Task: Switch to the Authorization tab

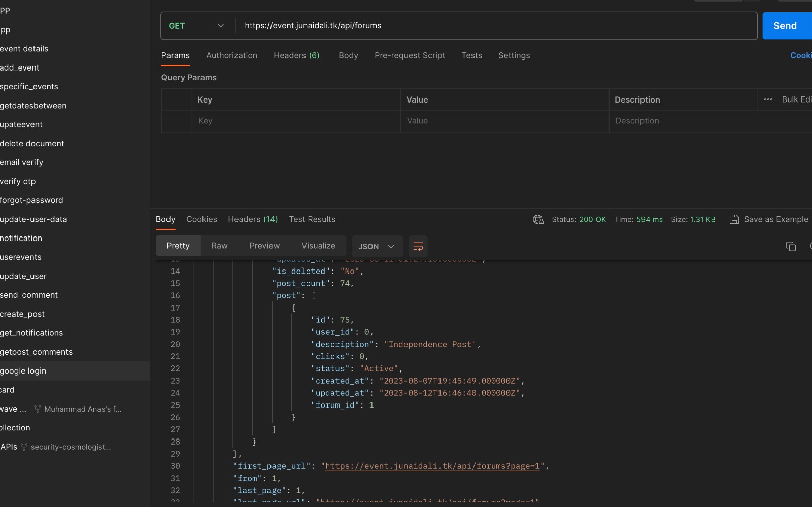Action: pyautogui.click(x=231, y=55)
